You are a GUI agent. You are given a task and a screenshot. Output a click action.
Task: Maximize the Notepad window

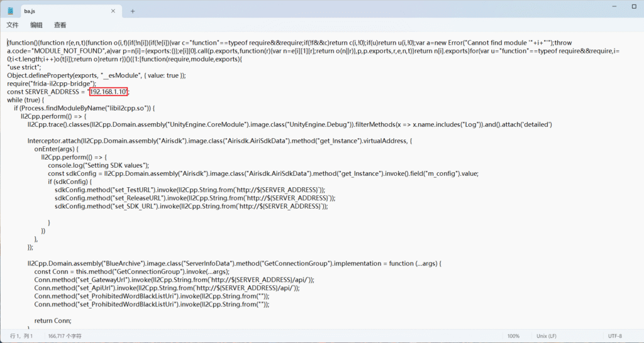[634, 6]
